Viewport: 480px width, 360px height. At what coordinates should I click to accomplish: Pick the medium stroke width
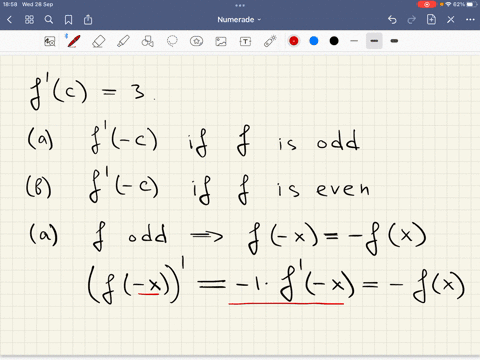point(374,41)
